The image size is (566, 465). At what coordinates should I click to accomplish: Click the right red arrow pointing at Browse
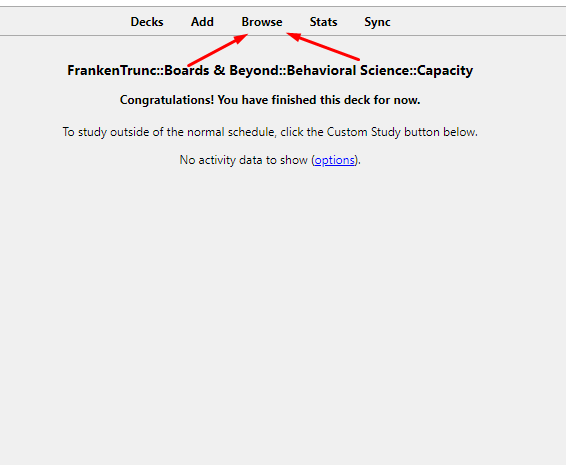[323, 46]
